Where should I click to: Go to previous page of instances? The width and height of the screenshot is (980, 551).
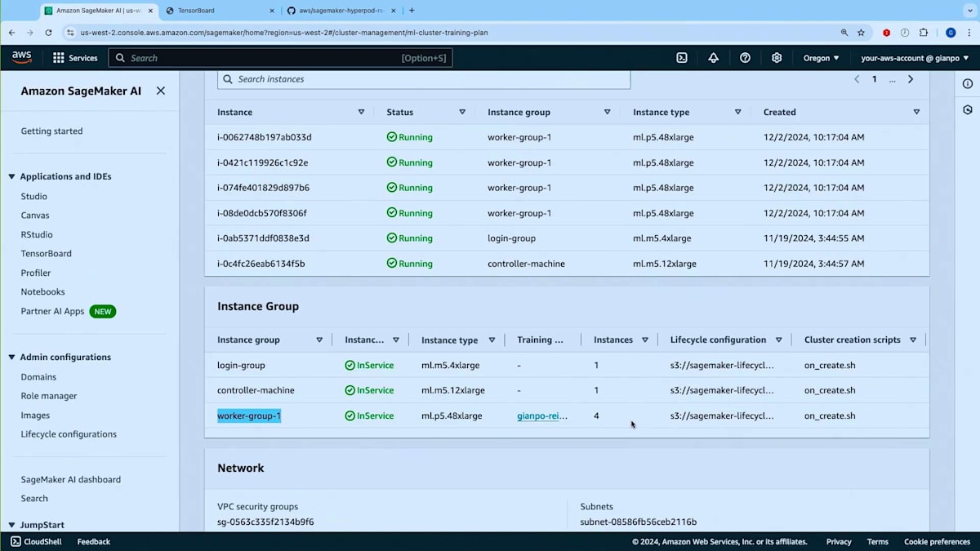coord(857,79)
